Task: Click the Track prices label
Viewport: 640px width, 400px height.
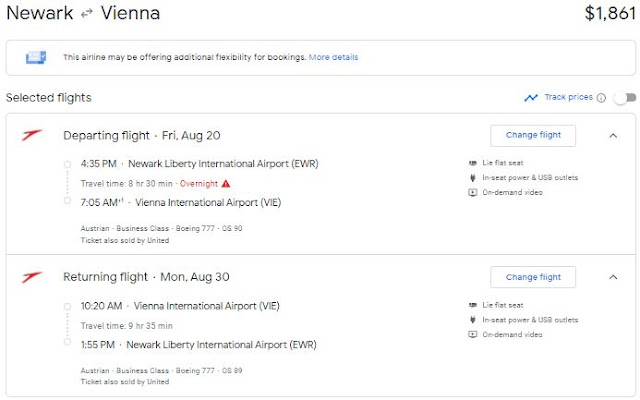Action: pyautogui.click(x=568, y=98)
